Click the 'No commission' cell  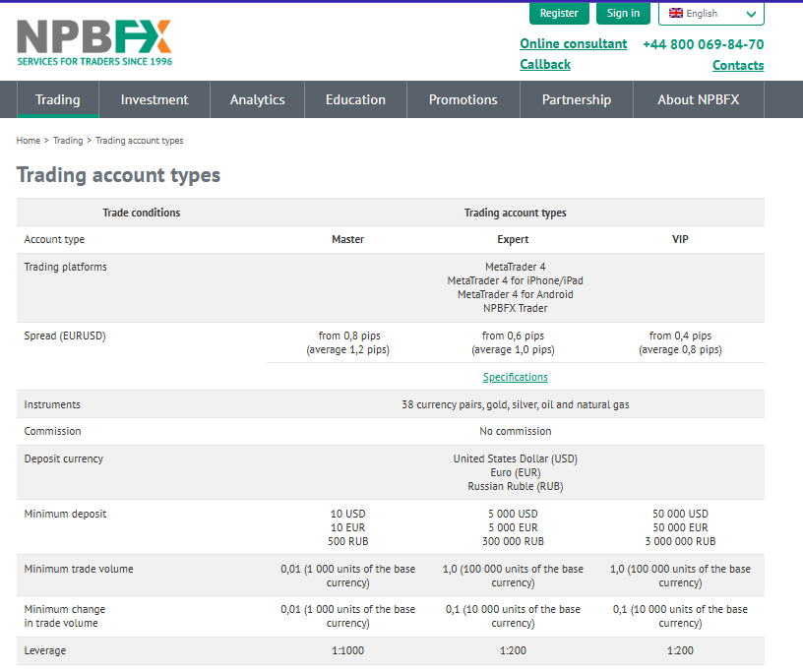516,431
